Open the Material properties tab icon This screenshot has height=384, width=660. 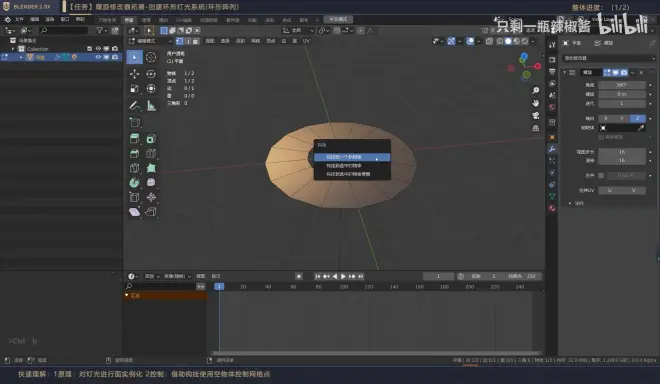552,208
